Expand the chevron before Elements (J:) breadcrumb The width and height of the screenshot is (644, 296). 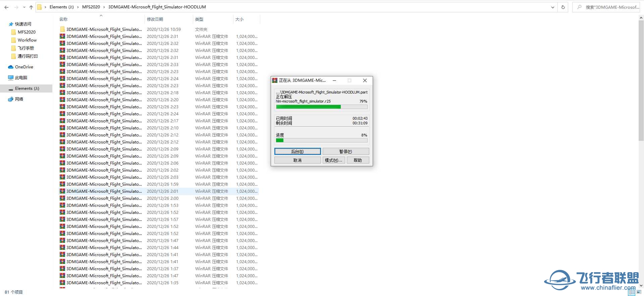point(45,7)
